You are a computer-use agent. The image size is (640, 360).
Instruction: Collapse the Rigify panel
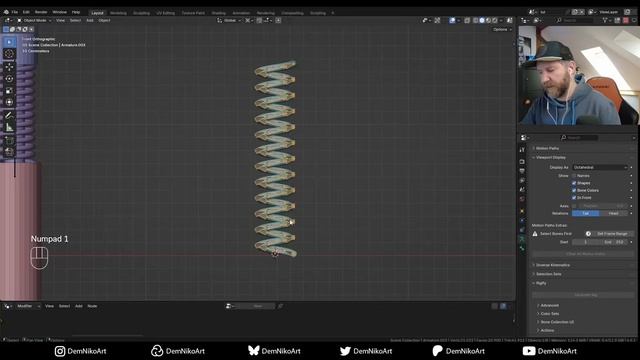point(541,283)
